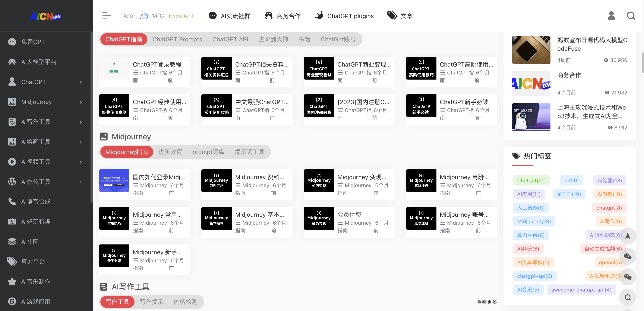Image resolution: width=644 pixels, height=311 pixels.
Task: Click the back-to-top arrow floating button
Action: pos(628,236)
